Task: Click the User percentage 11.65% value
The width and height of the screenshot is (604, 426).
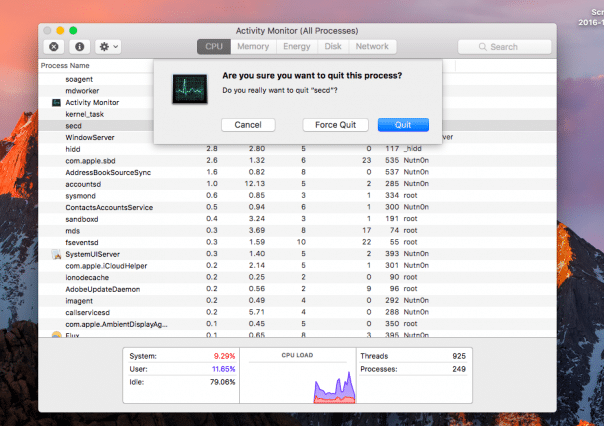Action: (223, 369)
